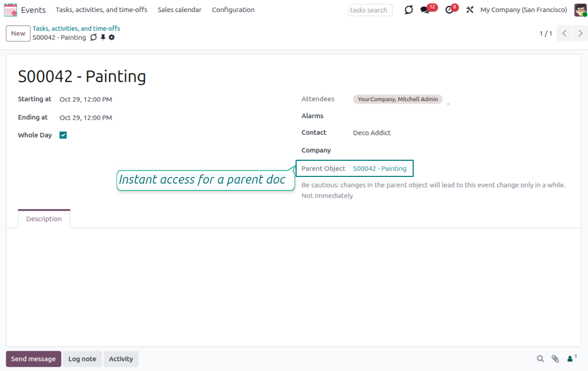This screenshot has width=588, height=371.
Task: Select the Description tab
Action: [x=44, y=219]
